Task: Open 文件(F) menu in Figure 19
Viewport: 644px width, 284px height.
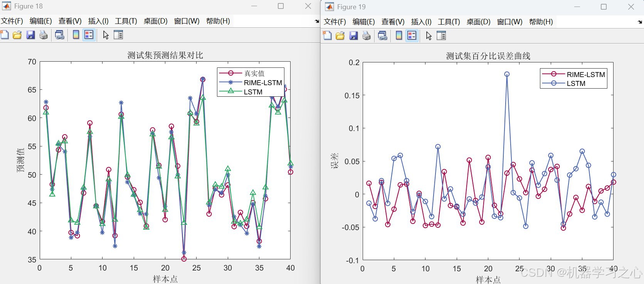Action: [x=335, y=22]
